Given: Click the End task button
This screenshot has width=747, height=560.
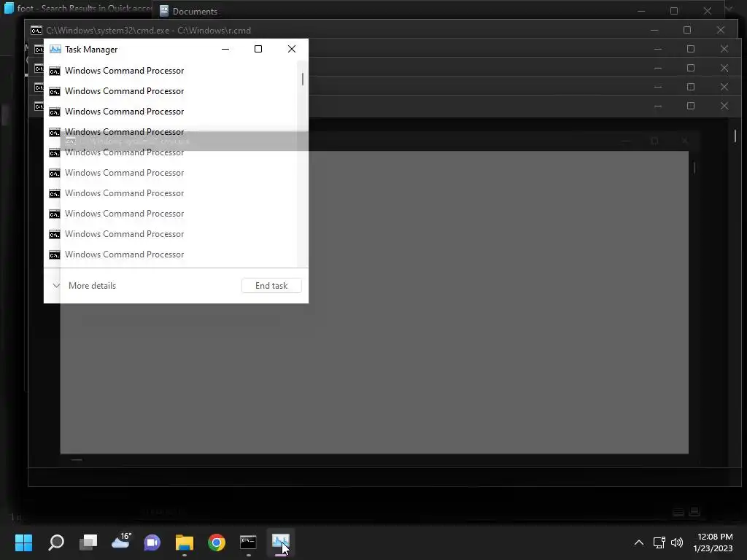Looking at the screenshot, I should point(271,286).
